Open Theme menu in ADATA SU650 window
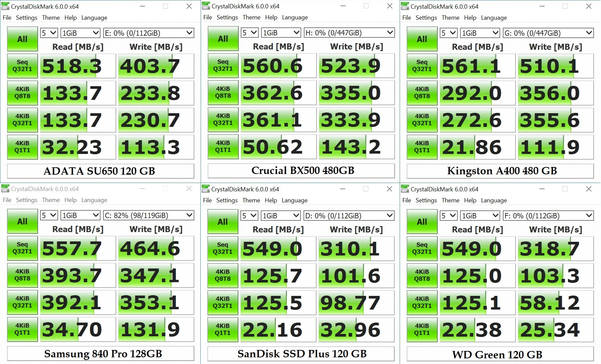This screenshot has width=601, height=364. point(51,18)
